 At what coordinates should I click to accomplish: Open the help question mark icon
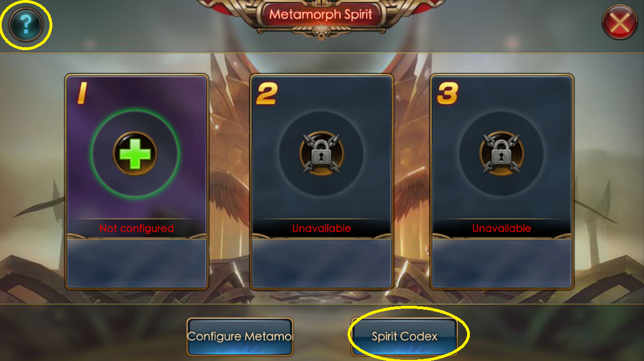point(26,24)
